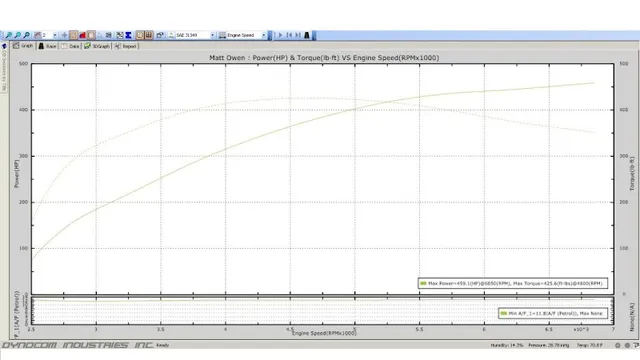Toggle the highlighted single-pane view button
The height and width of the screenshot is (360, 640).
click(140, 36)
